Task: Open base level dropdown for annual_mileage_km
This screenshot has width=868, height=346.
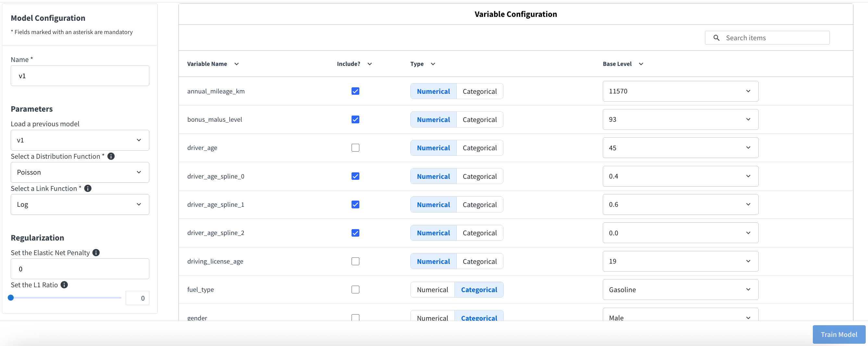Action: pyautogui.click(x=680, y=91)
